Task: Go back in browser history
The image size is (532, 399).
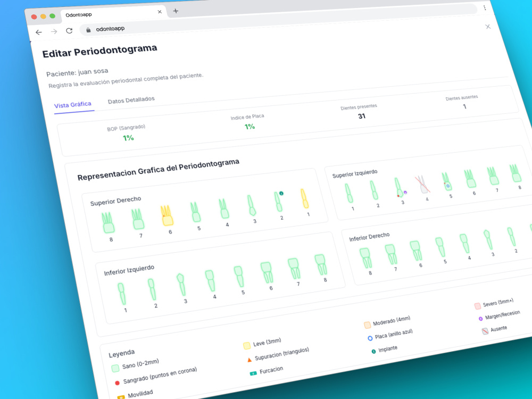Action: (x=39, y=32)
